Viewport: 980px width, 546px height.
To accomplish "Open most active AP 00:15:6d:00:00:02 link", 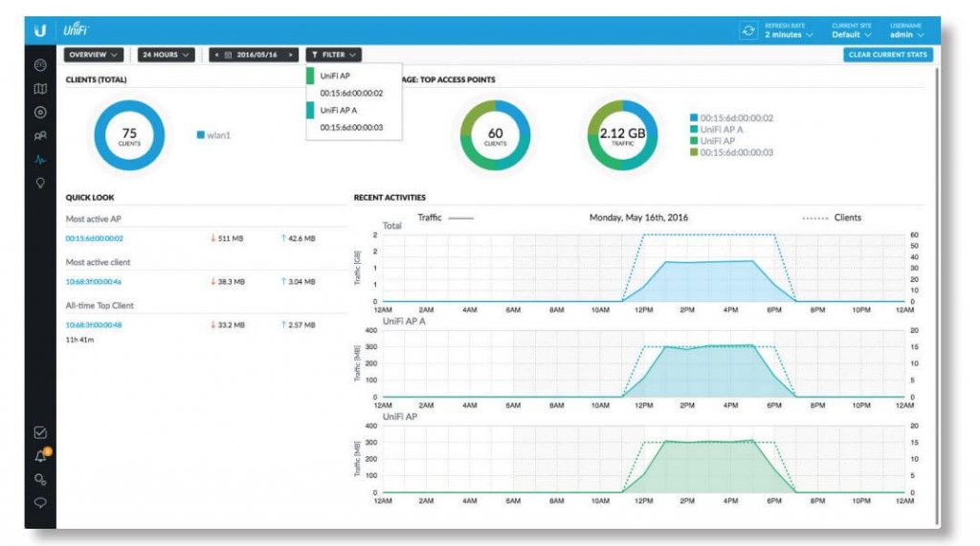I will coord(95,239).
